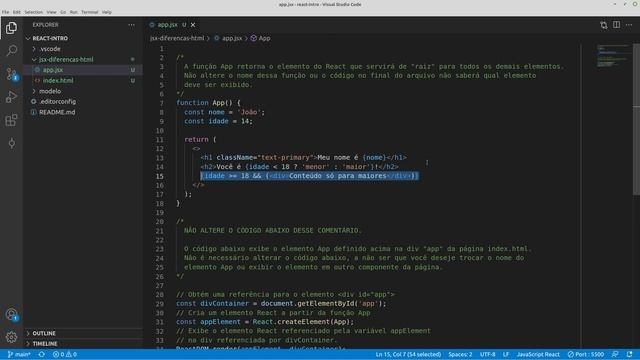This screenshot has height=360, width=640.
Task: Open the Search view in activity bar
Action: point(11,51)
